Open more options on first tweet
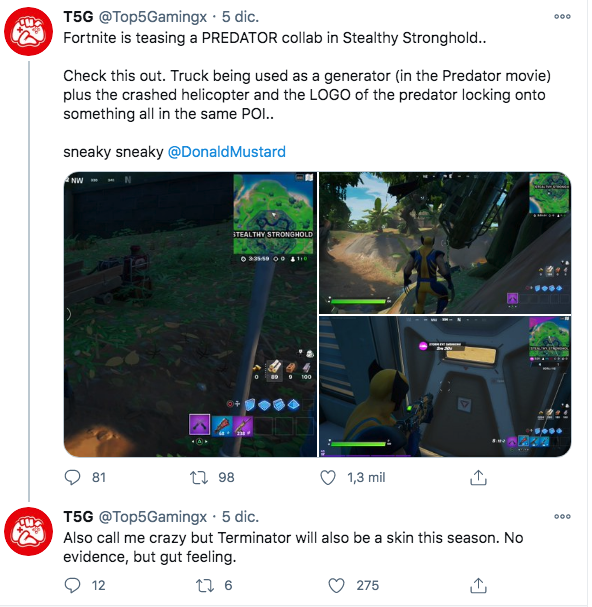Screen dimensions: 592x607 562,17
